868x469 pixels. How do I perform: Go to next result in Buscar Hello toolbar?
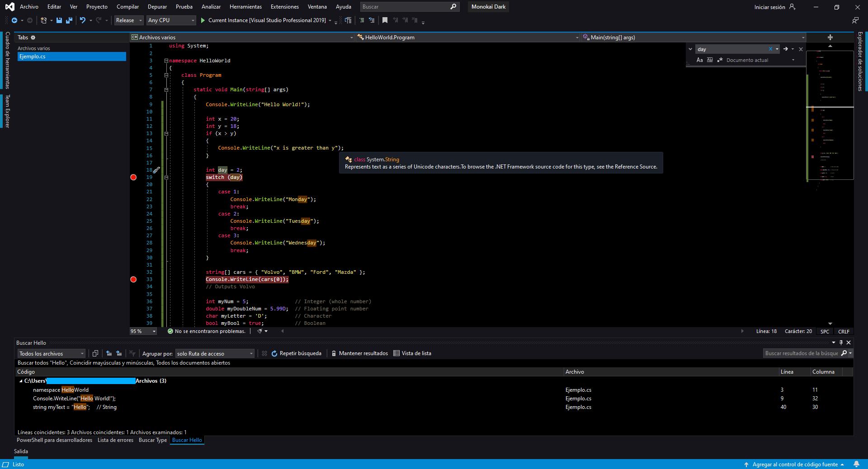pyautogui.click(x=119, y=353)
